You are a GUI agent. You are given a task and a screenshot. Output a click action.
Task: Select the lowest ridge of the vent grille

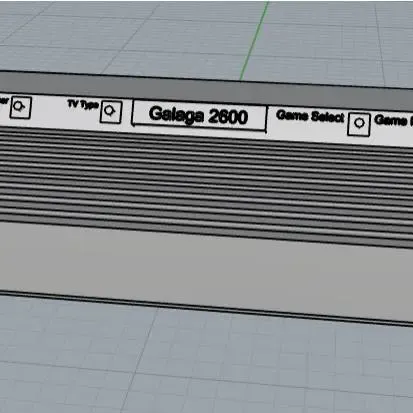(207, 230)
